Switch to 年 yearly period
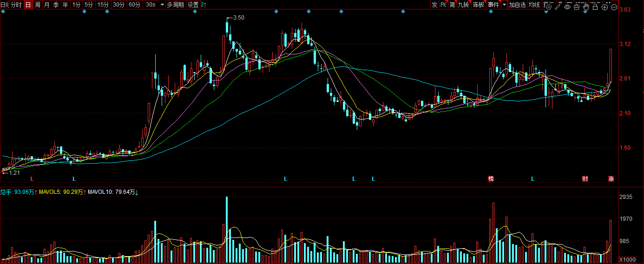 coord(66,5)
